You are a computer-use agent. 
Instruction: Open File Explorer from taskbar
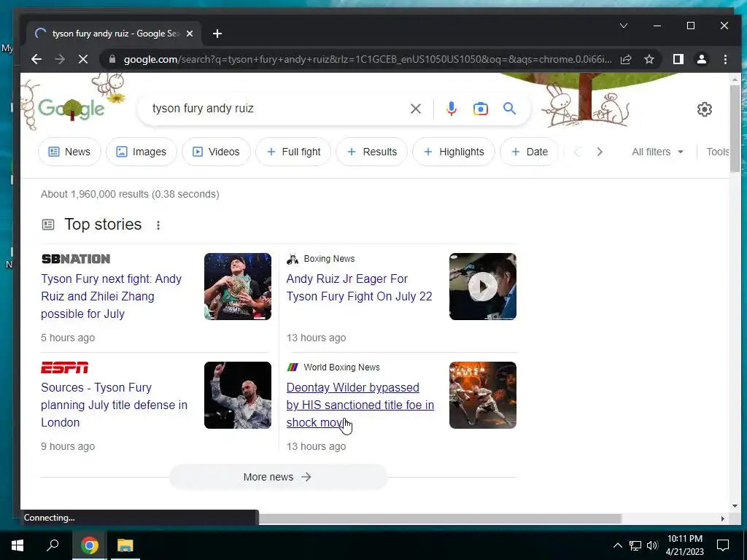tap(125, 545)
